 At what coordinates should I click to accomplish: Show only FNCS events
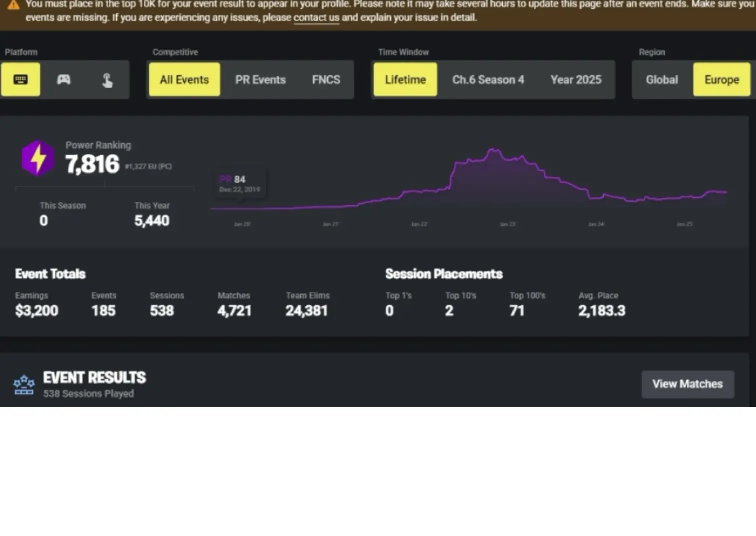pos(326,80)
